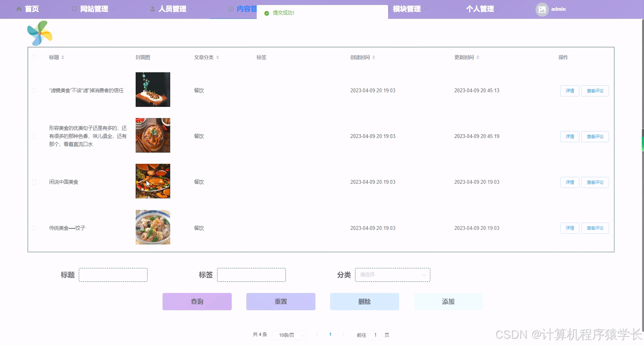Viewport: 644px width, 346px height.
Task: Click 查看评论 for 传统美食—饺子
Action: click(x=595, y=228)
